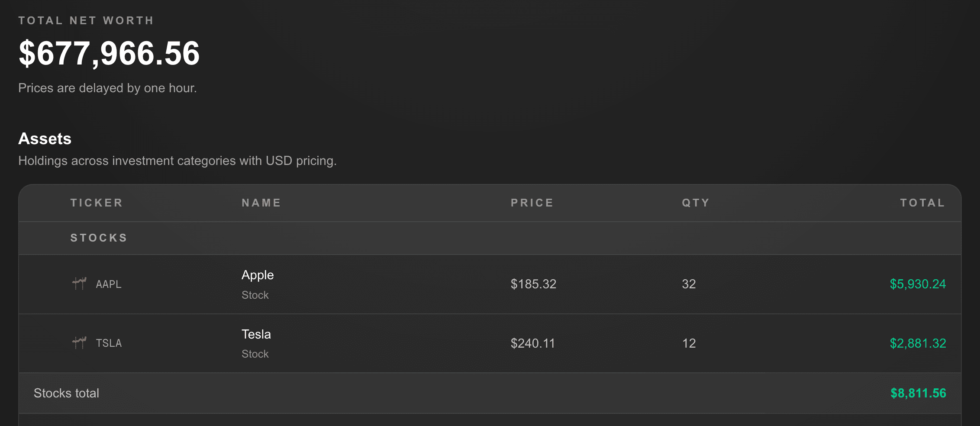980x426 pixels.
Task: Click the Stocks total amount $8,811.56
Action: 918,393
